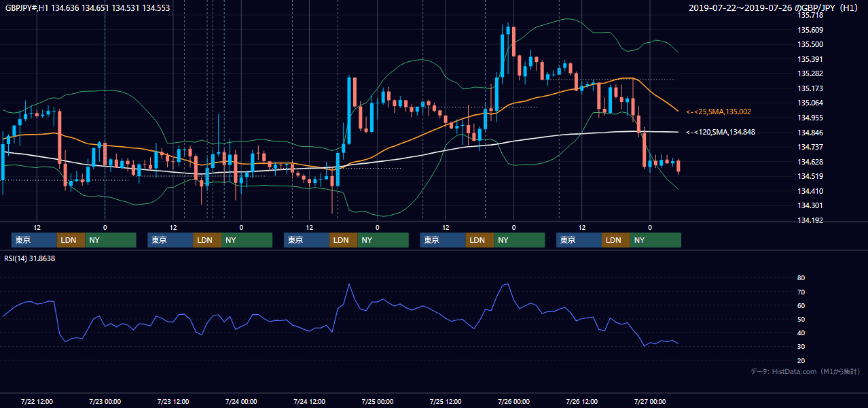The image size is (868, 408).
Task: Click price axis value 135.500
Action: pyautogui.click(x=810, y=44)
